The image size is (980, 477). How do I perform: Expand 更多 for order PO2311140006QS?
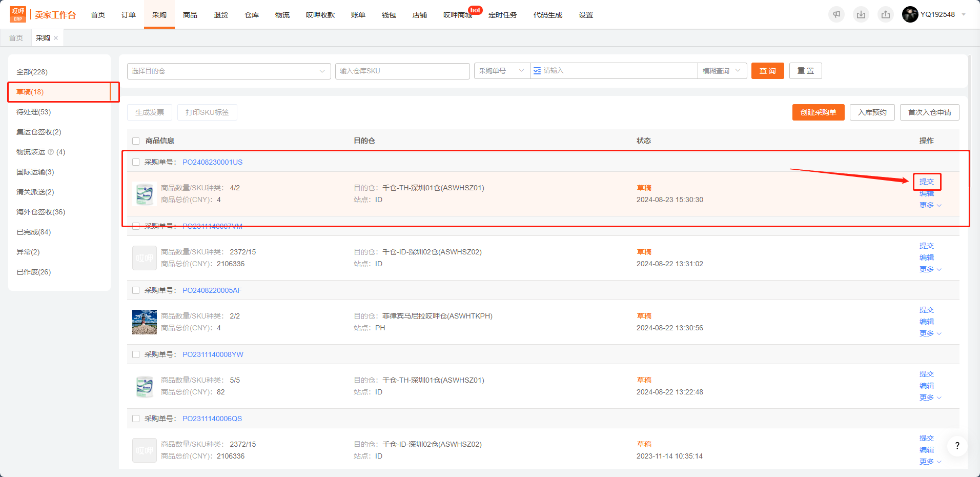(930, 462)
